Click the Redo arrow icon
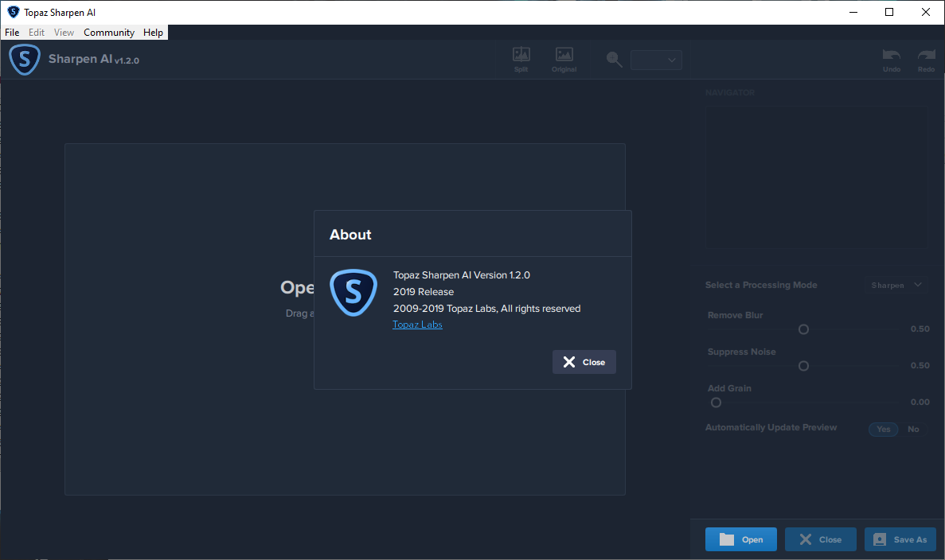945x560 pixels. click(x=926, y=56)
